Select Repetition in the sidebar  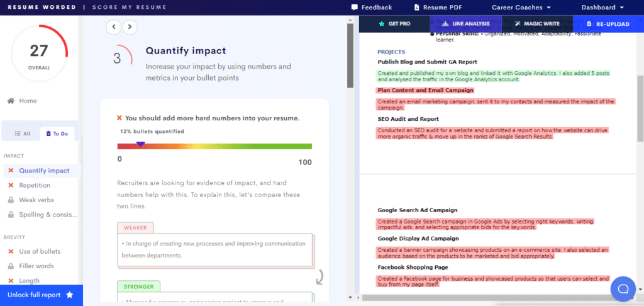click(35, 186)
